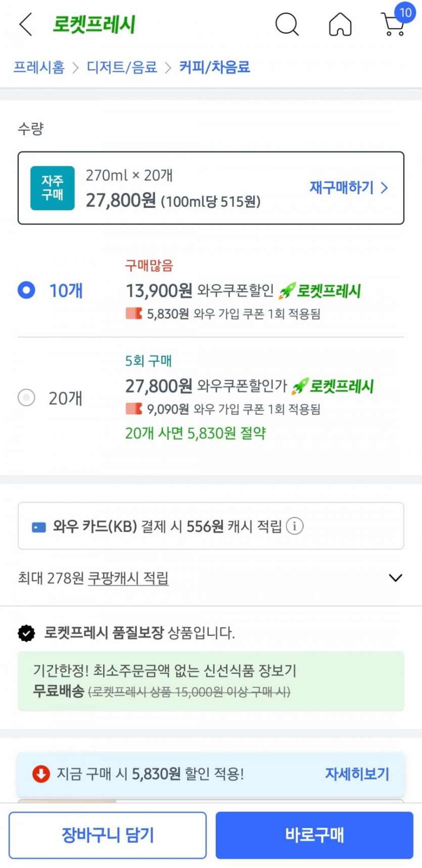Tap the red download-arrow discount icon

41,773
